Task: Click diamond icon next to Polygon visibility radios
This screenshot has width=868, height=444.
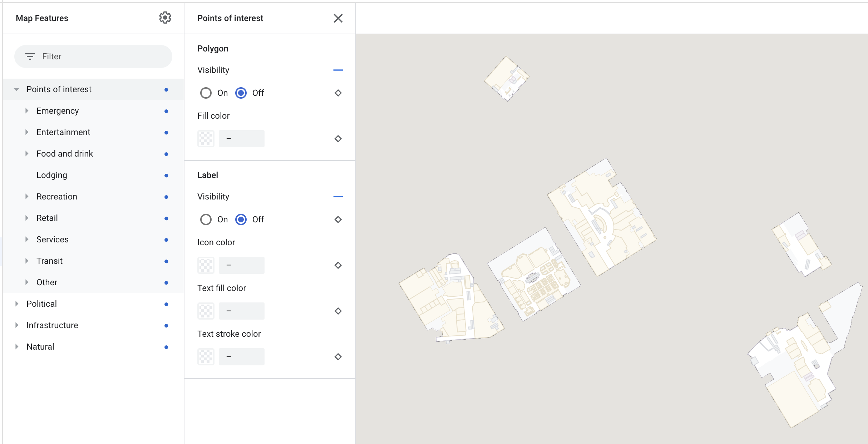Action: pyautogui.click(x=338, y=93)
